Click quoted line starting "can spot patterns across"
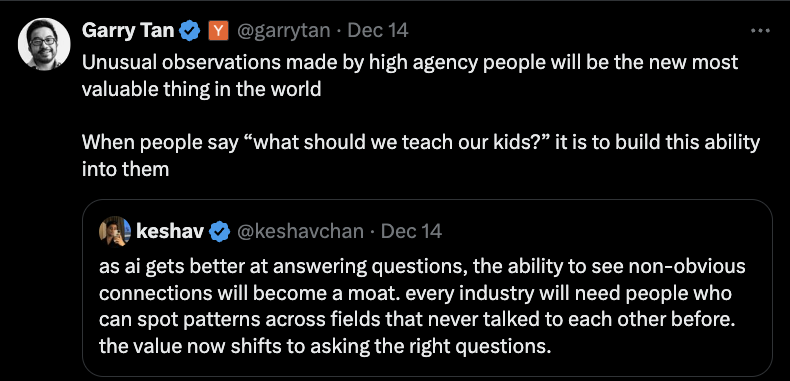The width and height of the screenshot is (790, 381). coord(417,320)
